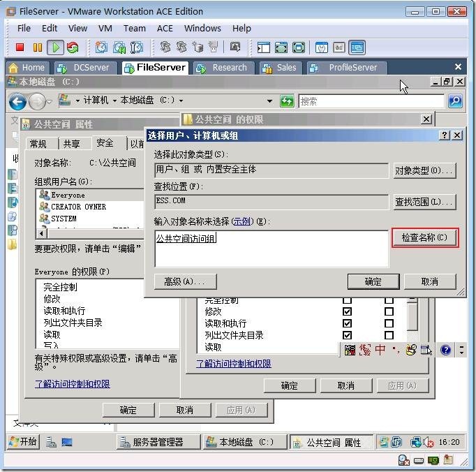The width and height of the screenshot is (476, 472).
Task: Click the Explorer back arrow button
Action: click(17, 101)
